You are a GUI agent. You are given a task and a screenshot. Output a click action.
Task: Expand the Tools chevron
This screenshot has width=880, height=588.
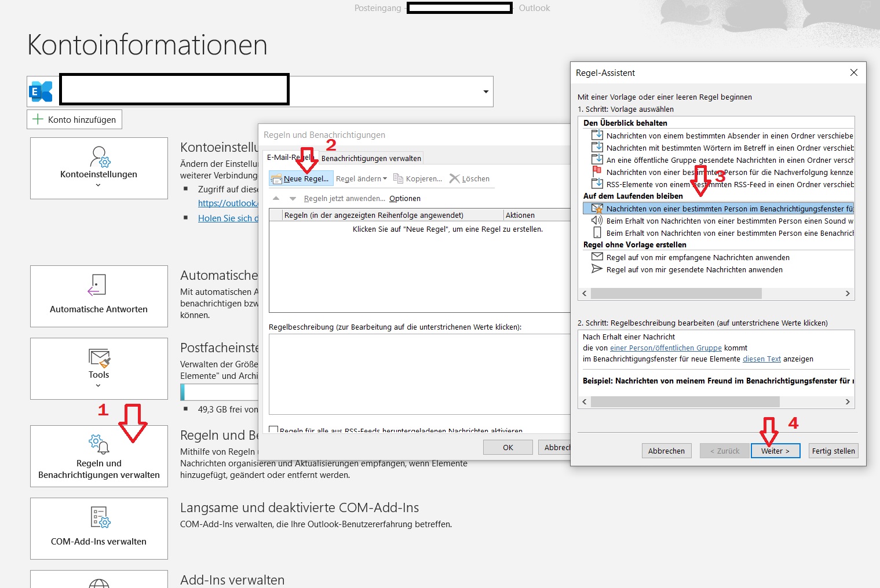[98, 386]
